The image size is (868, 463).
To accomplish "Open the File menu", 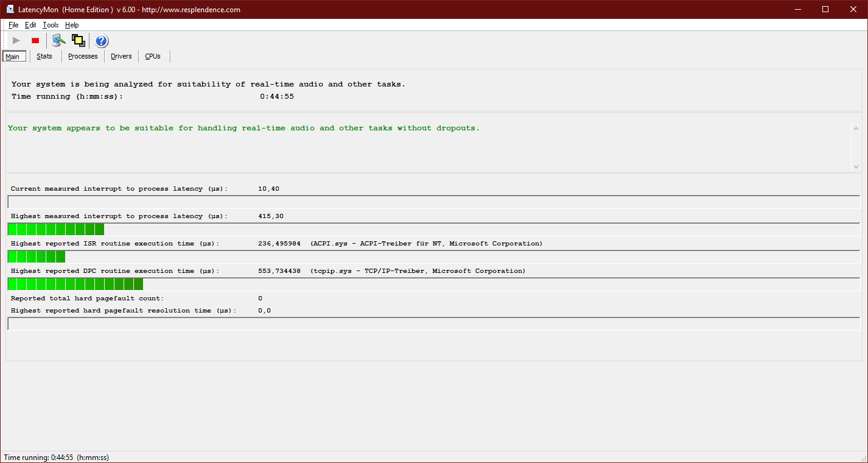I will click(x=13, y=25).
